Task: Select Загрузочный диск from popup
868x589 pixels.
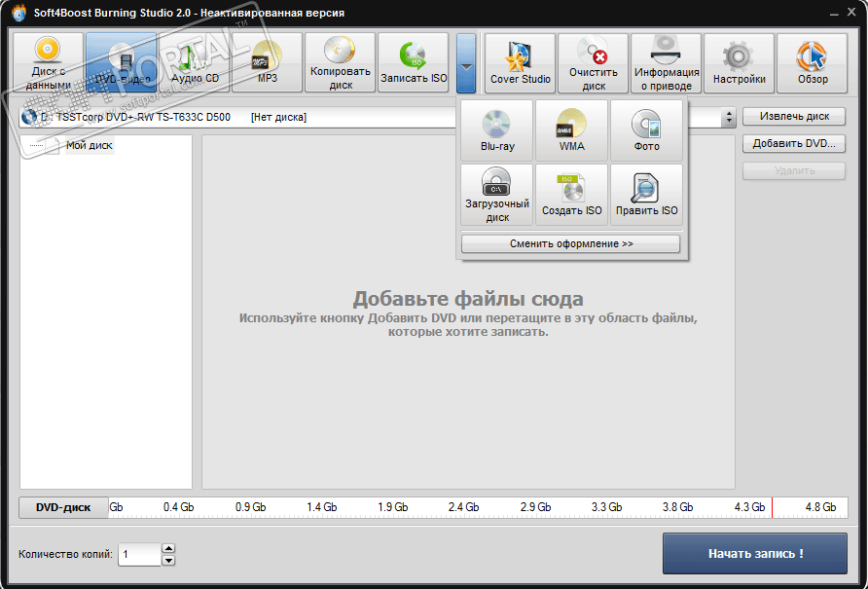Action: click(x=497, y=195)
